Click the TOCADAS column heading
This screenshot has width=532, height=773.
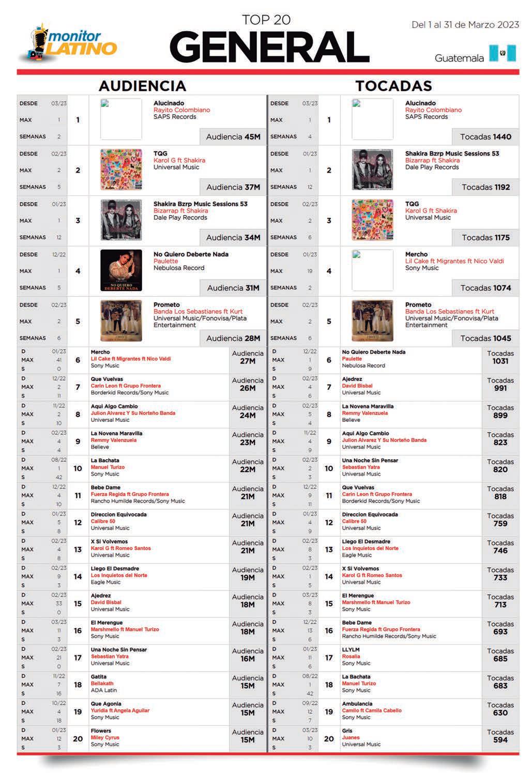(393, 85)
